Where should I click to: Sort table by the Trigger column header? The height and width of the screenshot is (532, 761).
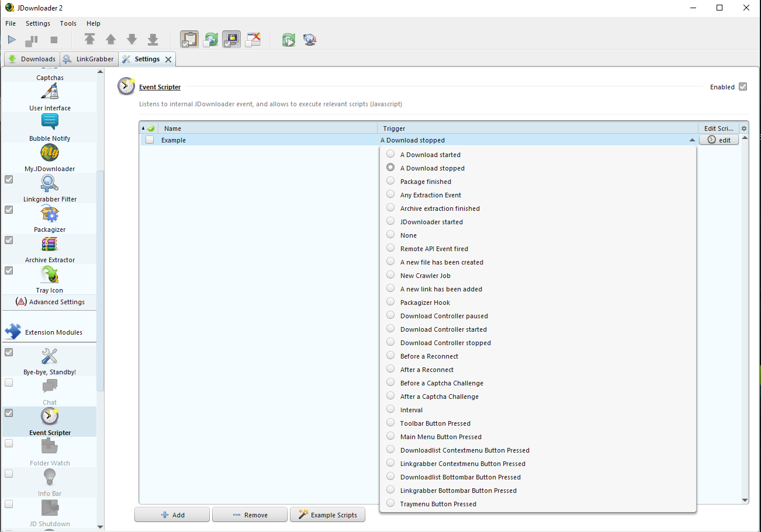pos(537,128)
